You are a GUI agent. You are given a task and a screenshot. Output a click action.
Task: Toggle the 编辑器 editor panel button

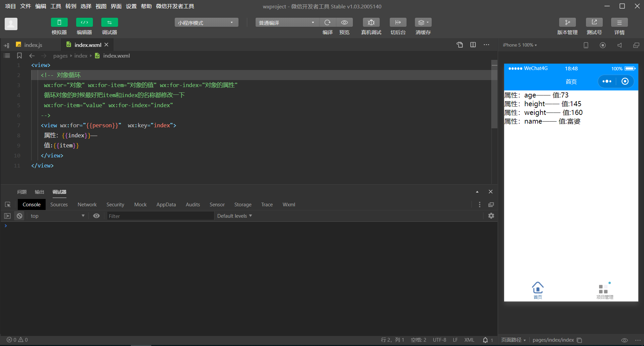tap(84, 22)
